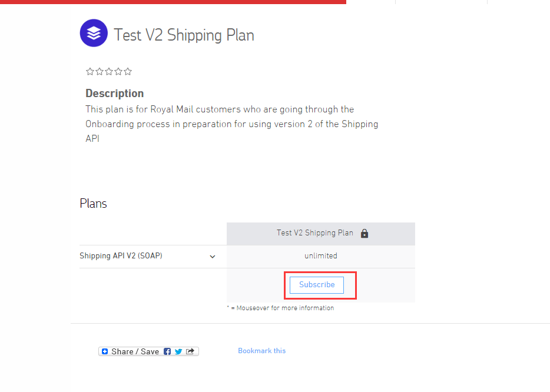Click the Test V2 Shipping Plan column header
Image resolution: width=550 pixels, height=392 pixels.
tap(321, 234)
